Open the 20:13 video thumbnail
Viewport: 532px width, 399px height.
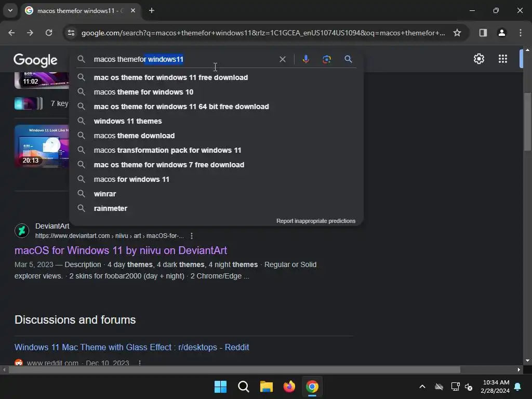click(x=42, y=146)
